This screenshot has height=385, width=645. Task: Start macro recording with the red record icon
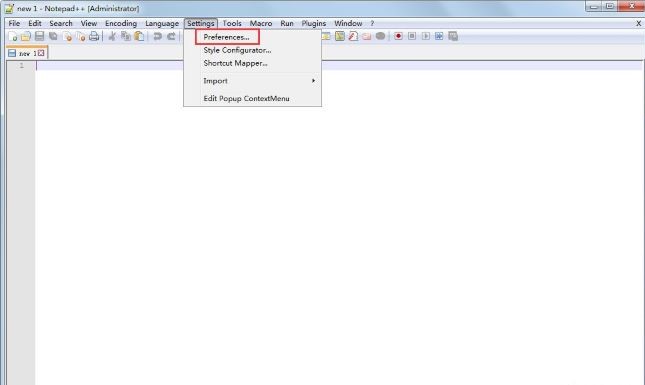(398, 36)
